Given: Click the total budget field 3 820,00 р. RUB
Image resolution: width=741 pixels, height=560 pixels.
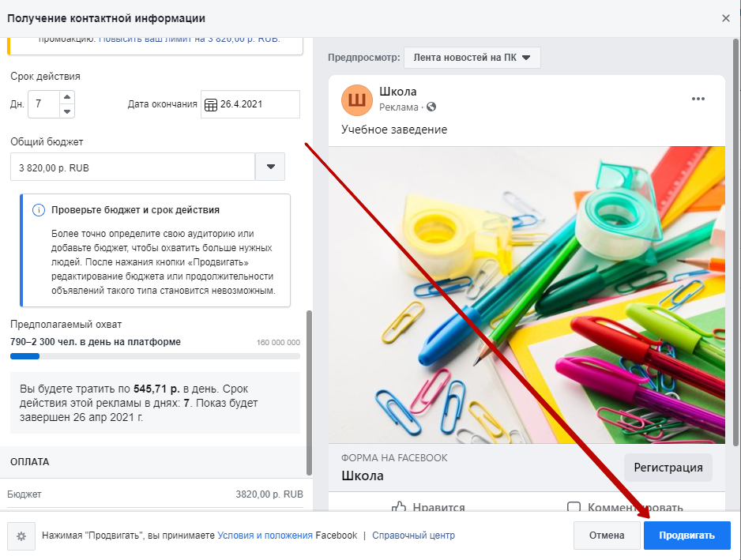Looking at the screenshot, I should point(133,167).
